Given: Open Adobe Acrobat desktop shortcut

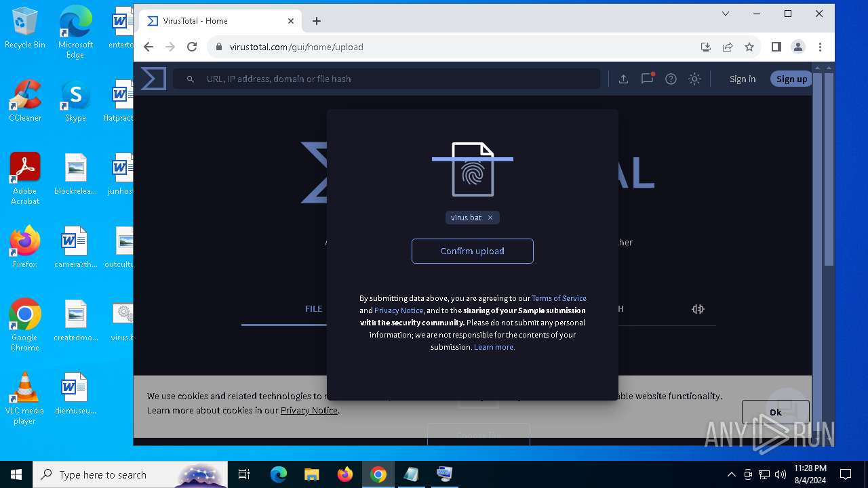Looking at the screenshot, I should [x=25, y=179].
